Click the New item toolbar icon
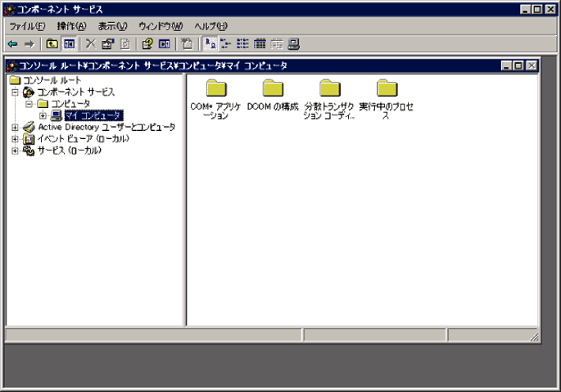Viewport: 561px width, 392px height. click(187, 44)
